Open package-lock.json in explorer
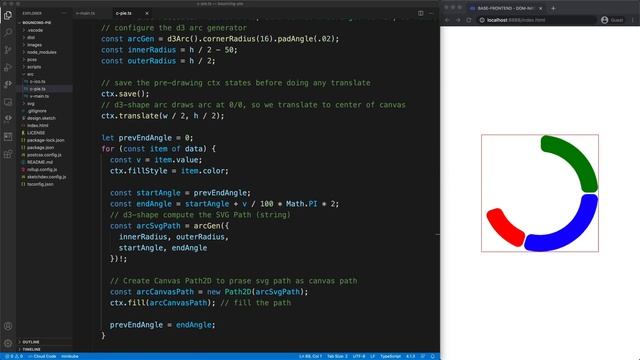The height and width of the screenshot is (360, 640). (x=45, y=140)
